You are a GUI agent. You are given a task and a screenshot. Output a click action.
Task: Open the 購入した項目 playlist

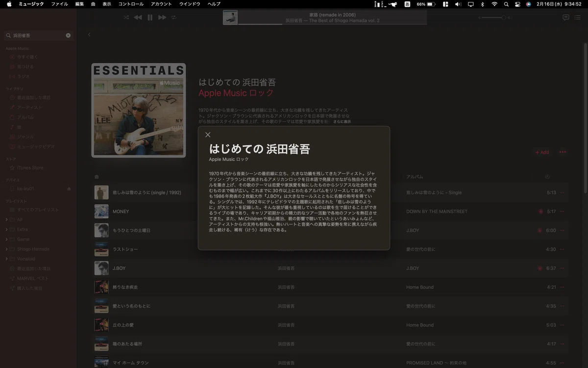click(x=30, y=288)
